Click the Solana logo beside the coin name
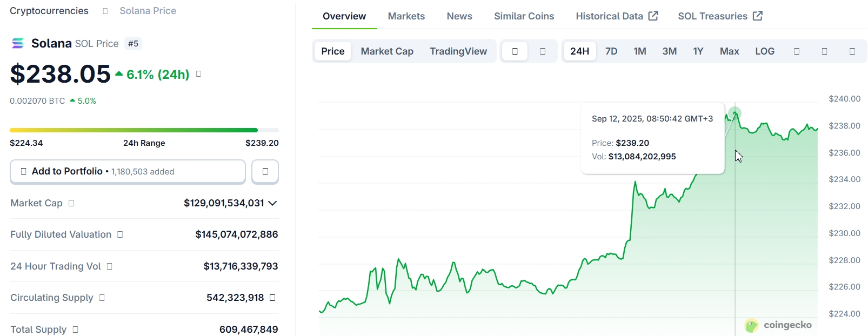The image size is (868, 336). [x=18, y=43]
